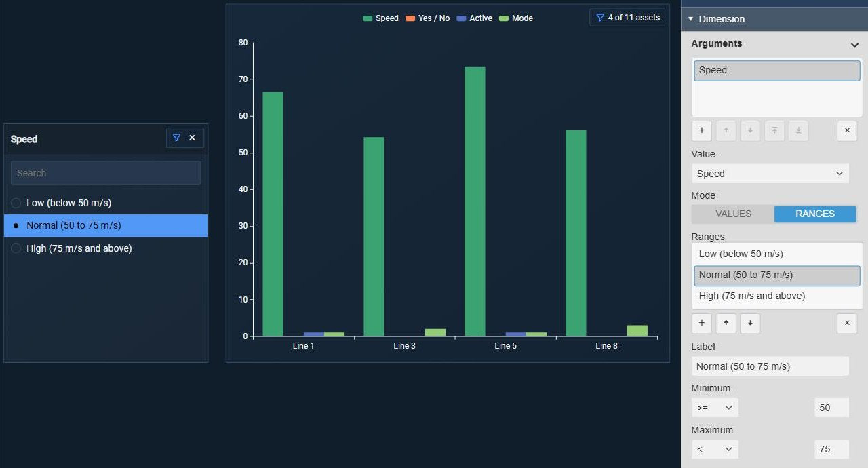Click the filter icon in Speed panel header
The image size is (868, 468).
[176, 138]
